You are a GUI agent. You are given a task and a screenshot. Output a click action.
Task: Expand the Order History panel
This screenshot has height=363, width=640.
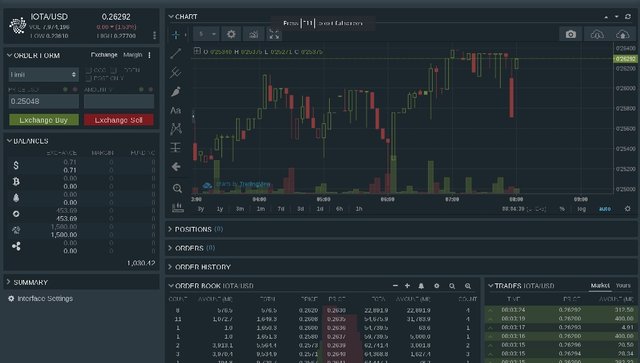point(170,267)
